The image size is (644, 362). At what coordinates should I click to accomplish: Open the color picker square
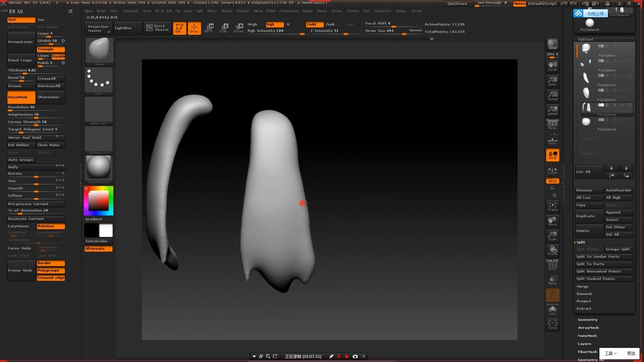[99, 201]
